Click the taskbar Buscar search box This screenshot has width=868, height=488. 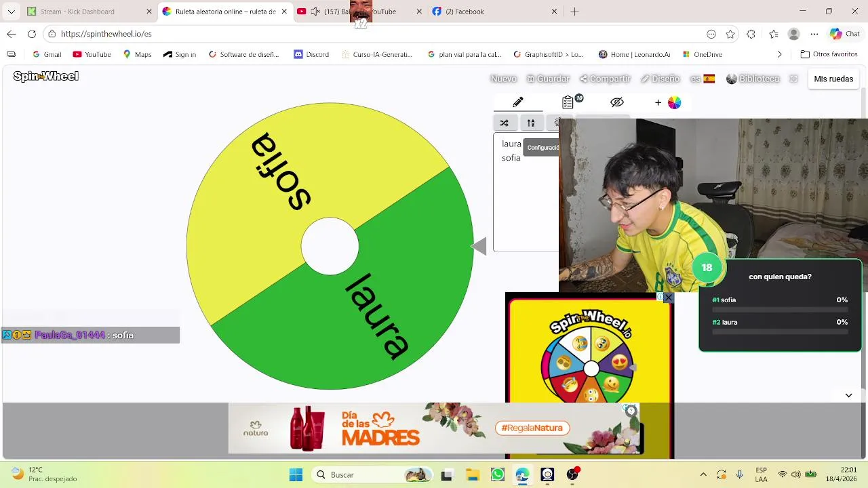tap(372, 474)
